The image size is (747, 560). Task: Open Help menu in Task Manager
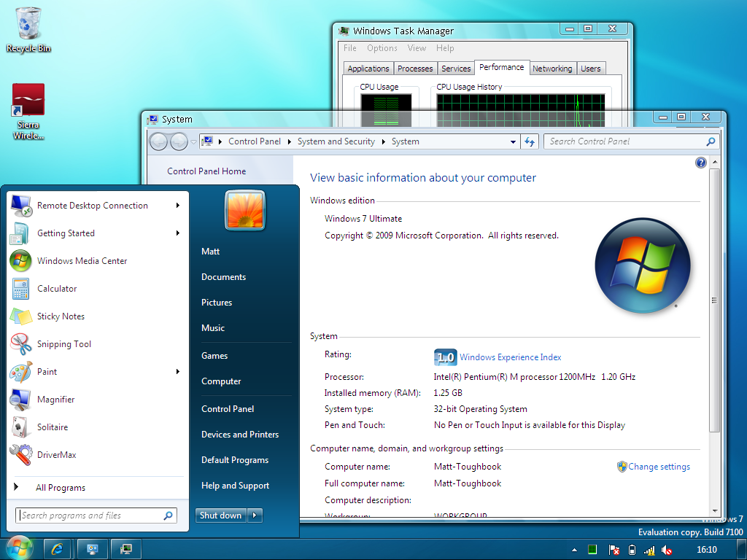pos(445,48)
